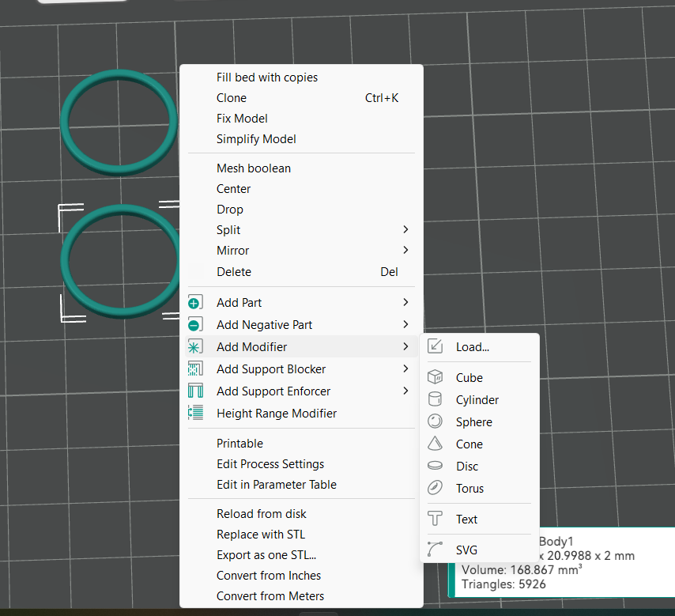The width and height of the screenshot is (675, 616).
Task: Select Mesh boolean from context menu
Action: pyautogui.click(x=253, y=168)
